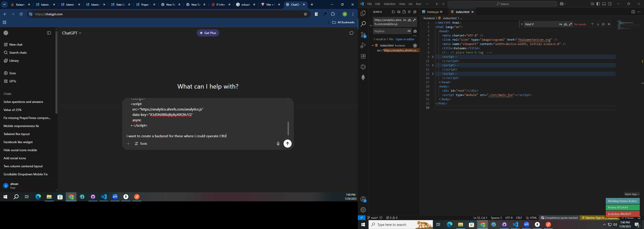Toggle the bottom panel layout icon in title bar
Viewport: 644px width, 229px height.
[x=604, y=4]
